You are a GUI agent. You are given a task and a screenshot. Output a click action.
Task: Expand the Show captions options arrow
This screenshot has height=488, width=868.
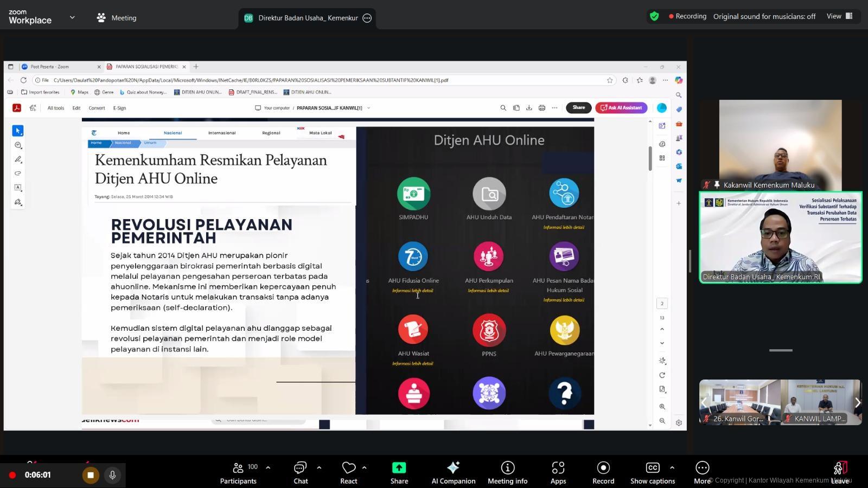click(672, 467)
